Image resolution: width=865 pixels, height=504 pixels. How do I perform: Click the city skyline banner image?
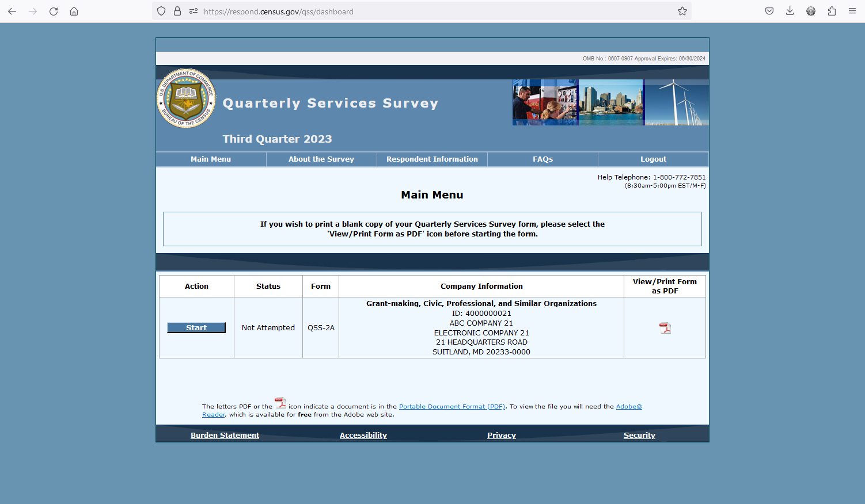[x=610, y=102]
